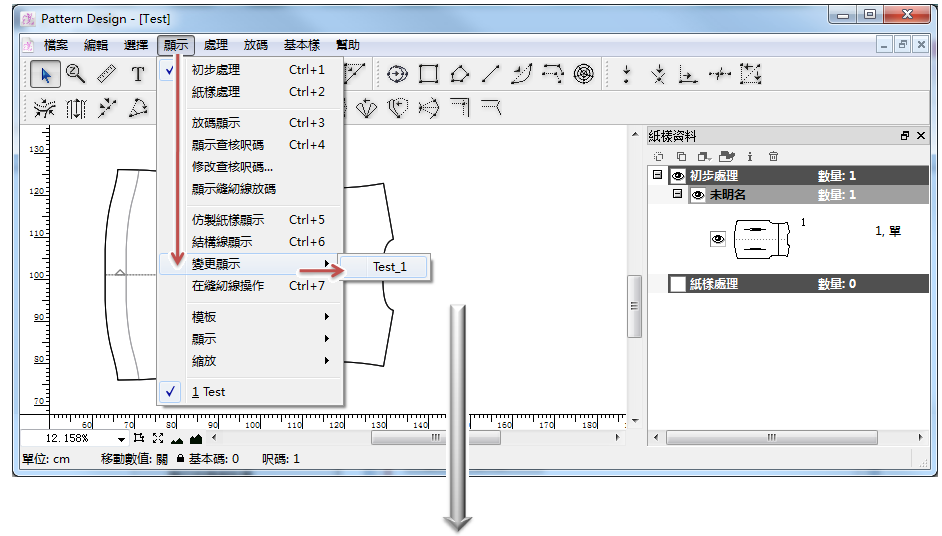Viewport: 942px width, 536px height.
Task: Check the box beside 紙樣處理 row
Action: (678, 284)
